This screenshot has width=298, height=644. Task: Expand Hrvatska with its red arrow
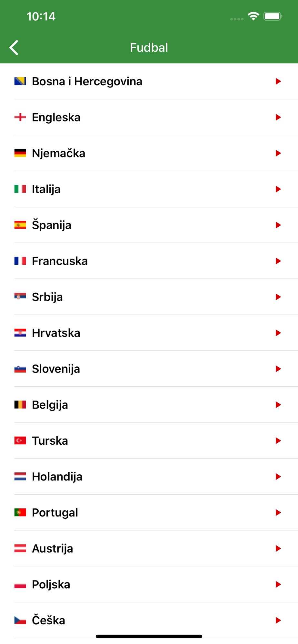click(278, 333)
